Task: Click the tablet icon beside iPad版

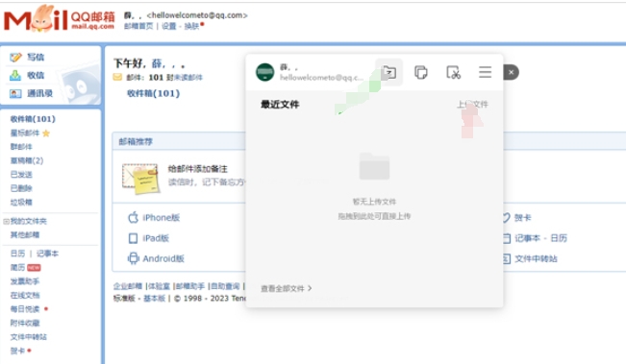Action: pos(133,238)
